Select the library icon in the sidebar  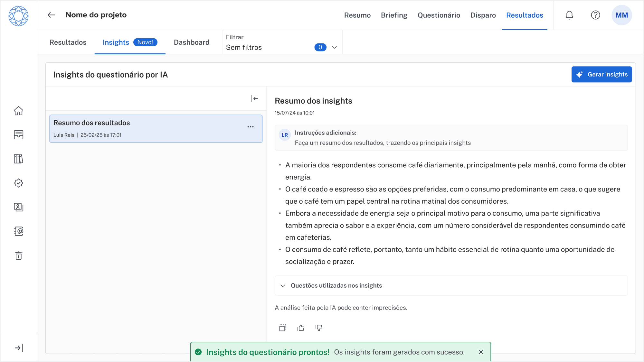19,159
